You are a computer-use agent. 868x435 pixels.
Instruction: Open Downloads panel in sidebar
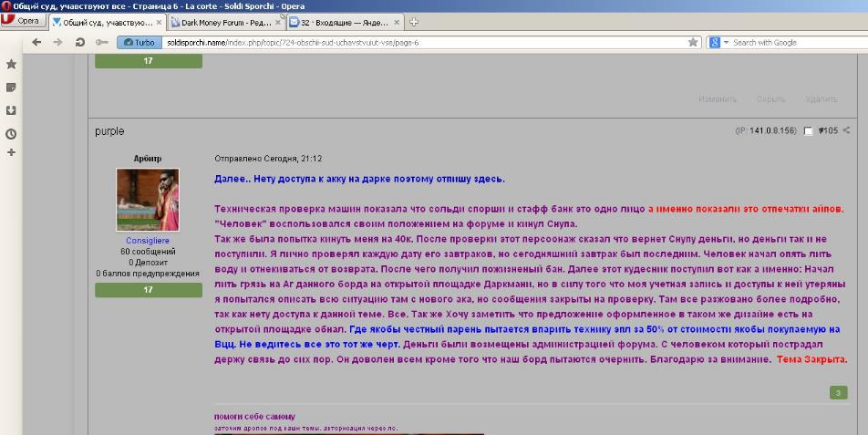click(11, 110)
